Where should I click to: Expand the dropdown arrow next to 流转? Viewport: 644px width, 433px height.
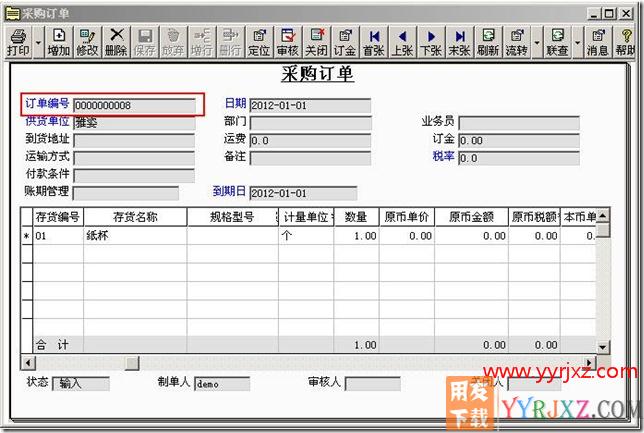pos(536,43)
